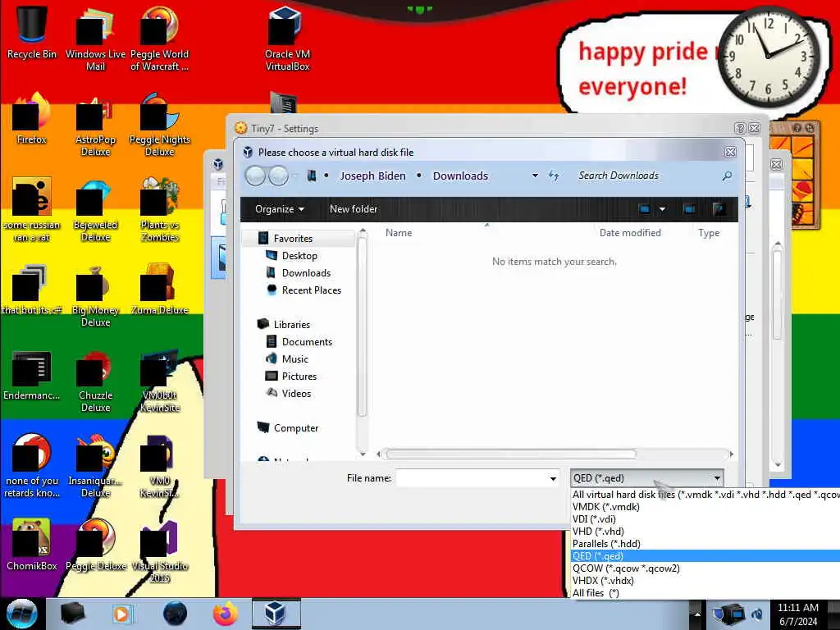Click Downloads in the address path
Image resolution: width=840 pixels, height=630 pixels.
point(460,176)
